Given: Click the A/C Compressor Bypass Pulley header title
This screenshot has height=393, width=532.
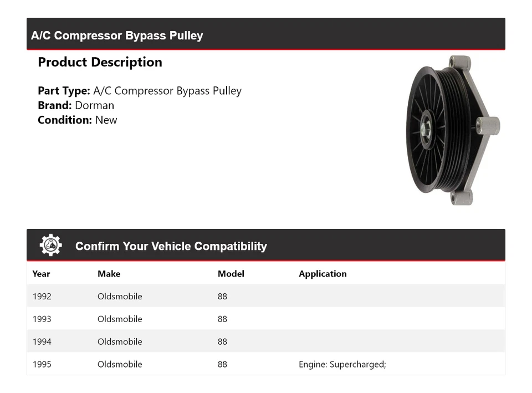Looking at the screenshot, I should point(117,35).
